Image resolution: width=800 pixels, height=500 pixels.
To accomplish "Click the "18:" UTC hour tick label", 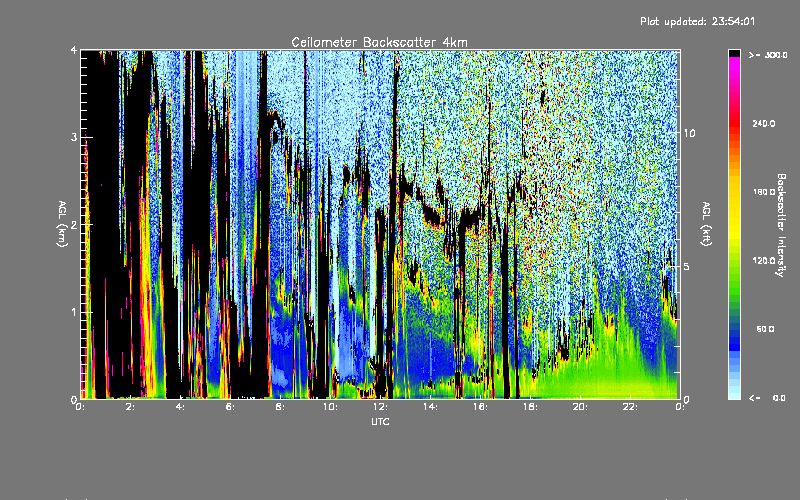I will point(530,407).
